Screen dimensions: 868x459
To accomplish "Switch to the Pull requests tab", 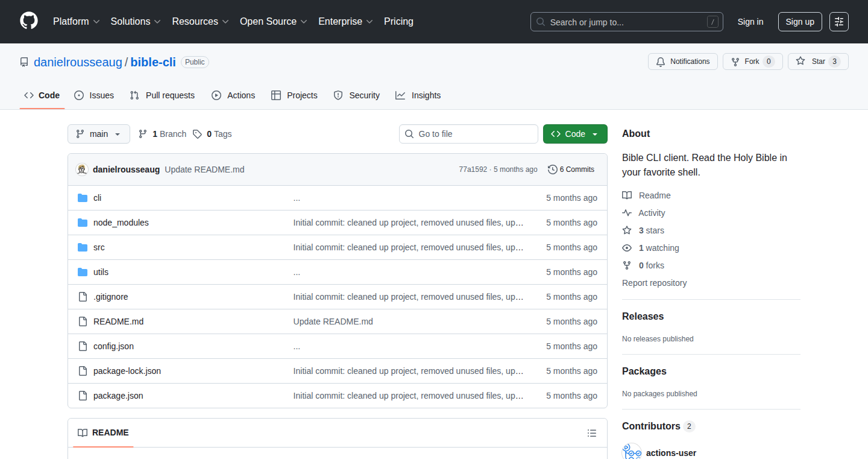I will 162,95.
